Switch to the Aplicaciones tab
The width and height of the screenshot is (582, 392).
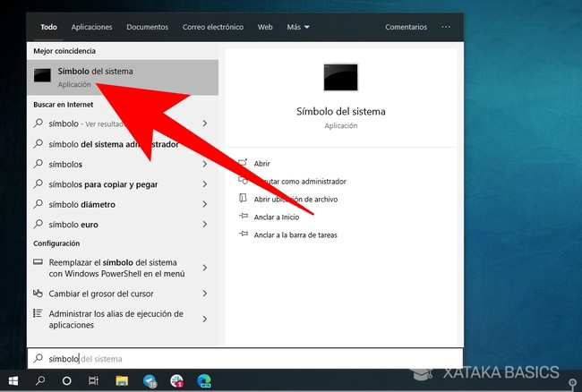pyautogui.click(x=91, y=27)
